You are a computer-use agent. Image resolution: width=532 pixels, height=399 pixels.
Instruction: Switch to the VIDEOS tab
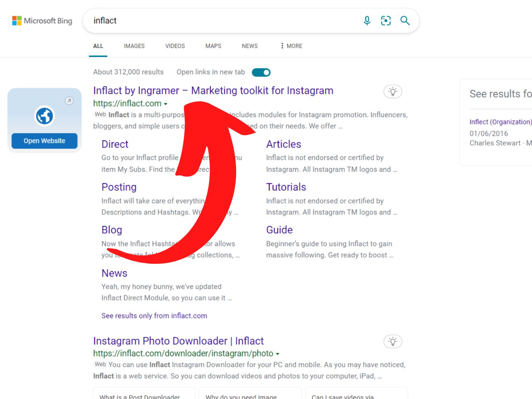[175, 46]
